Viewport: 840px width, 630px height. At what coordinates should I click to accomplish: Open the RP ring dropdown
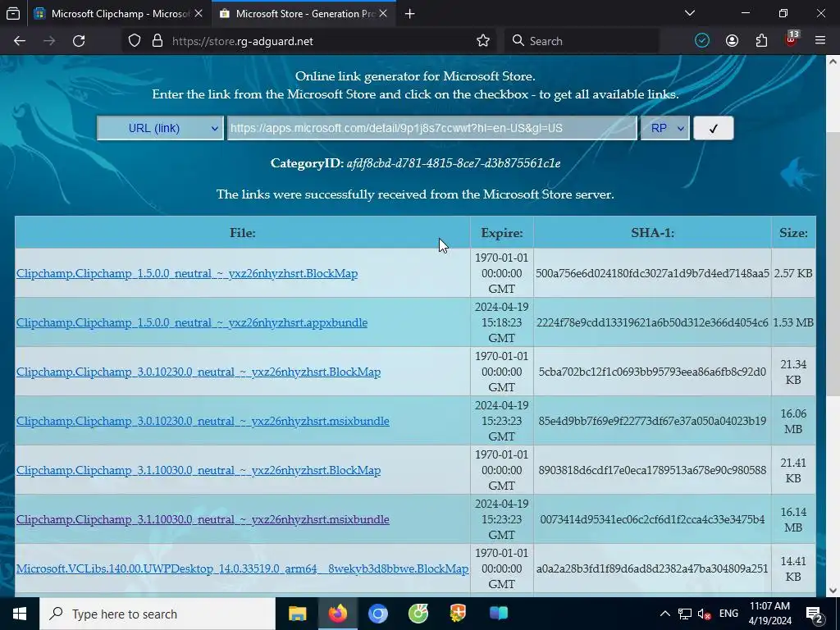pyautogui.click(x=664, y=129)
